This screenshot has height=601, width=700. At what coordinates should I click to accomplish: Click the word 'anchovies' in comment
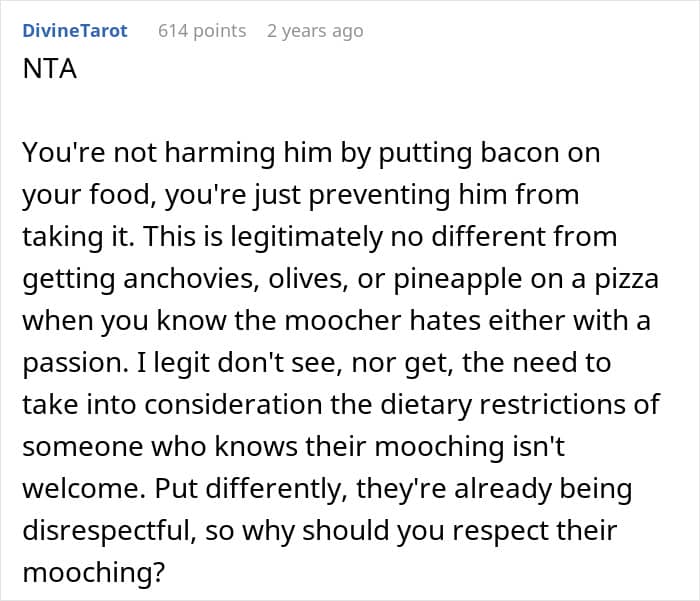tap(170, 280)
